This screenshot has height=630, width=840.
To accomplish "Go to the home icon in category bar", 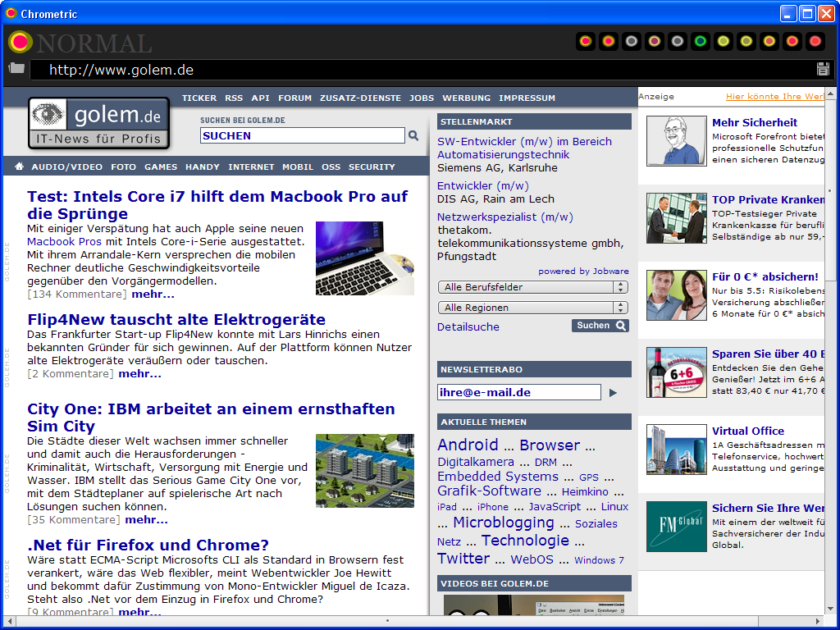I will pos(20,167).
